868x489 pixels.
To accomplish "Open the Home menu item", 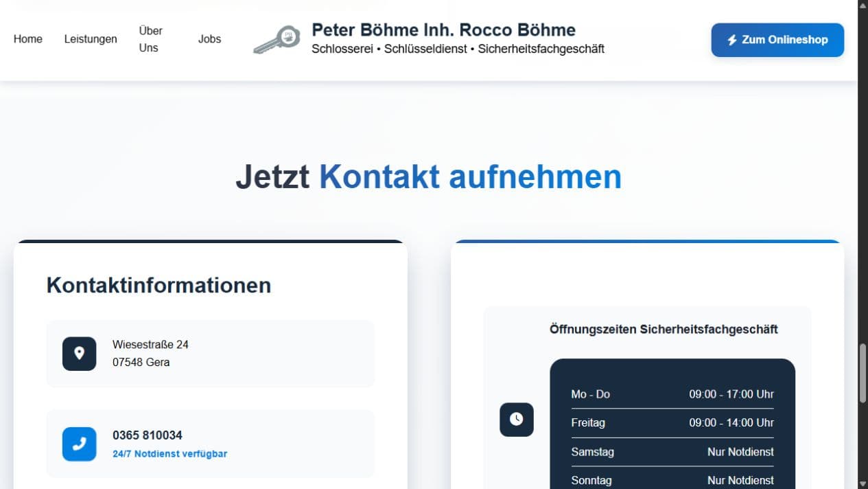I will (x=28, y=39).
